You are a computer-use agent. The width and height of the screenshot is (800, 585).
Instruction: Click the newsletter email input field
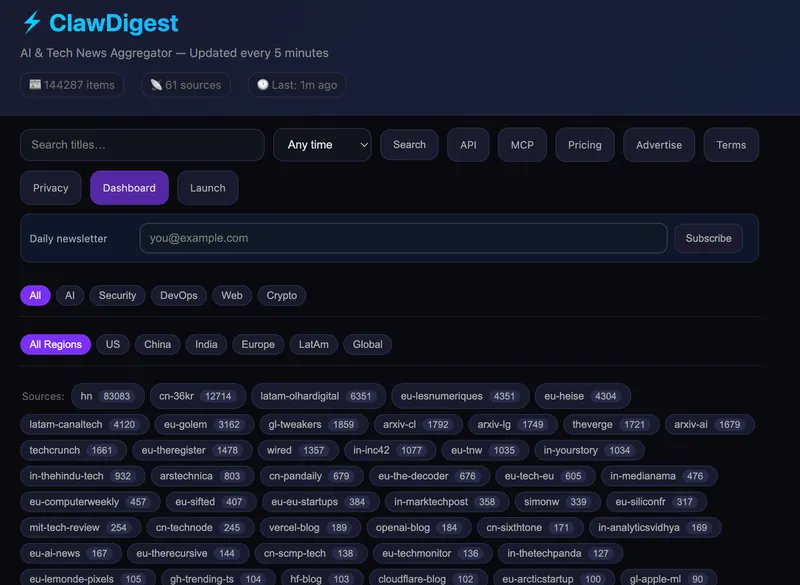tap(403, 238)
